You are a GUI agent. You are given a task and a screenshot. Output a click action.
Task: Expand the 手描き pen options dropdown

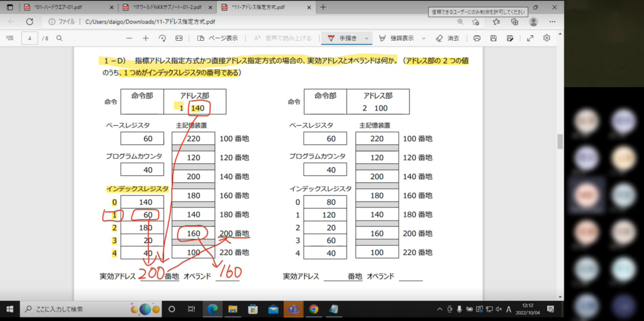(x=365, y=38)
